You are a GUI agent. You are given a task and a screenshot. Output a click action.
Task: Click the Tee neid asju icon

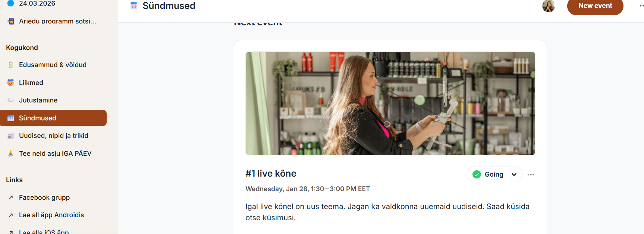[x=11, y=154]
